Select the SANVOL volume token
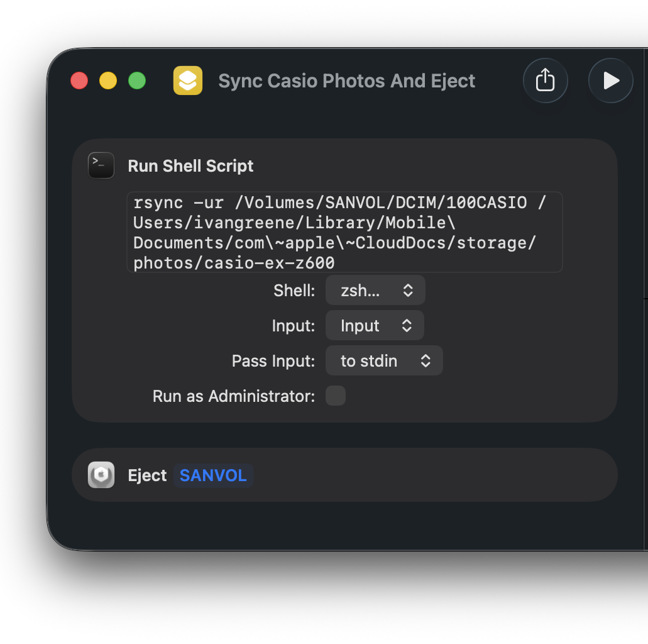This screenshot has width=648, height=644. [x=213, y=475]
